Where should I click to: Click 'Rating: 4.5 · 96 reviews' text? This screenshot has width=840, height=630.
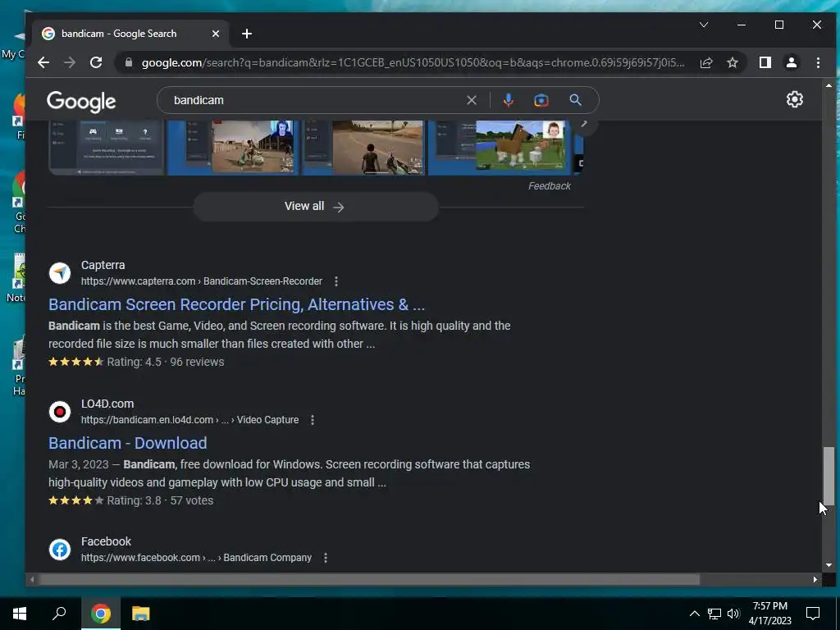(x=166, y=362)
